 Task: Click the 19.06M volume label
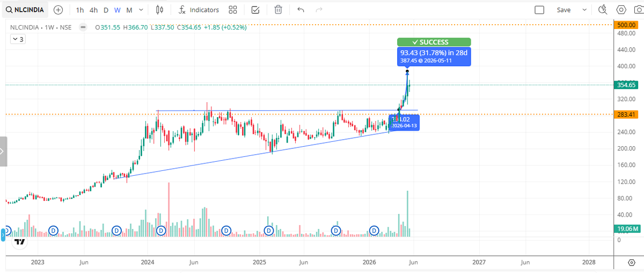pyautogui.click(x=627, y=229)
